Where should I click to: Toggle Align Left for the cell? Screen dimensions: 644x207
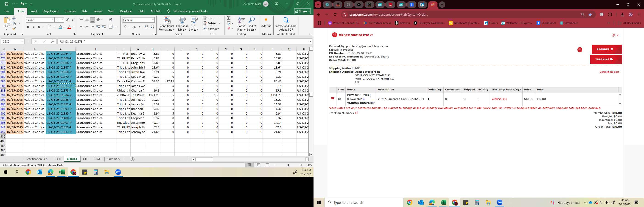(x=81, y=27)
